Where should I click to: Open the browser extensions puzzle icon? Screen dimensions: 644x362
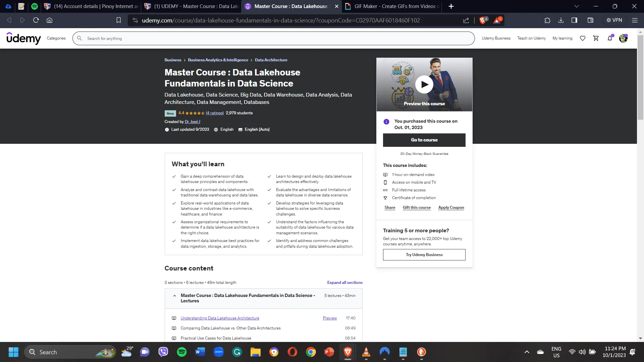(x=547, y=20)
